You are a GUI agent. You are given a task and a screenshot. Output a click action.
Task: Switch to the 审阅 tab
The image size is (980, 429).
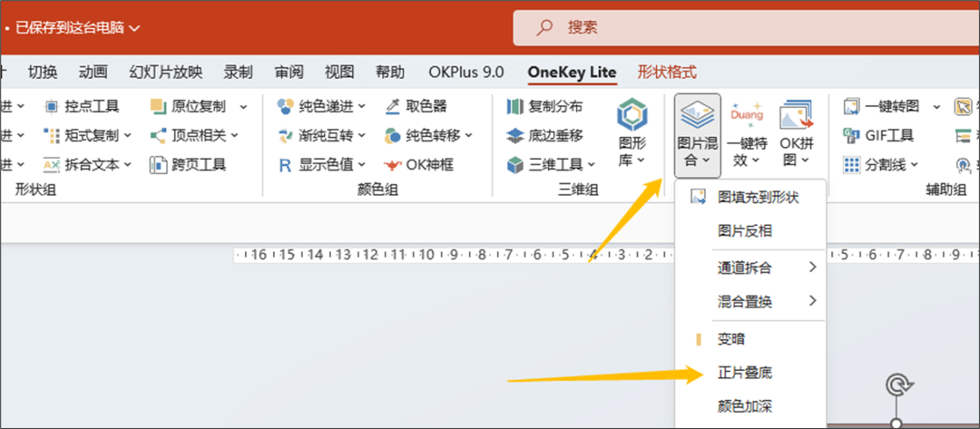point(289,73)
